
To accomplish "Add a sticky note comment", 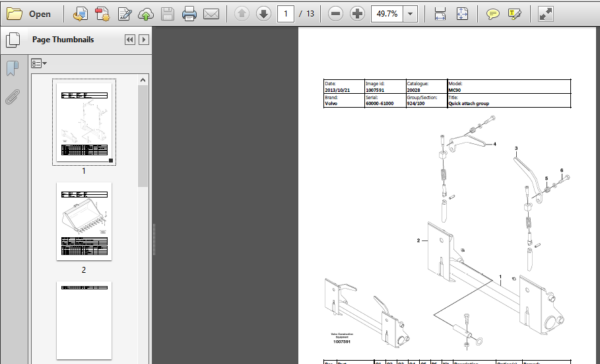I will coord(492,14).
